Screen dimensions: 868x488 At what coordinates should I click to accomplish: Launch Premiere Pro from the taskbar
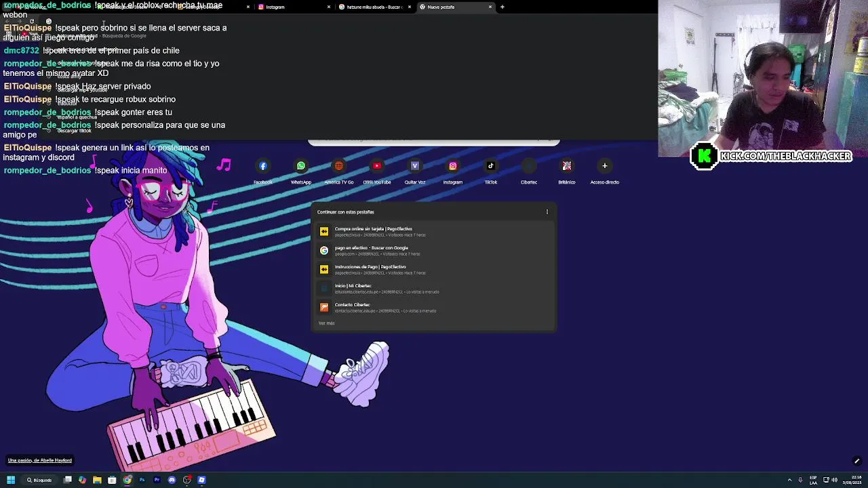pos(157,480)
